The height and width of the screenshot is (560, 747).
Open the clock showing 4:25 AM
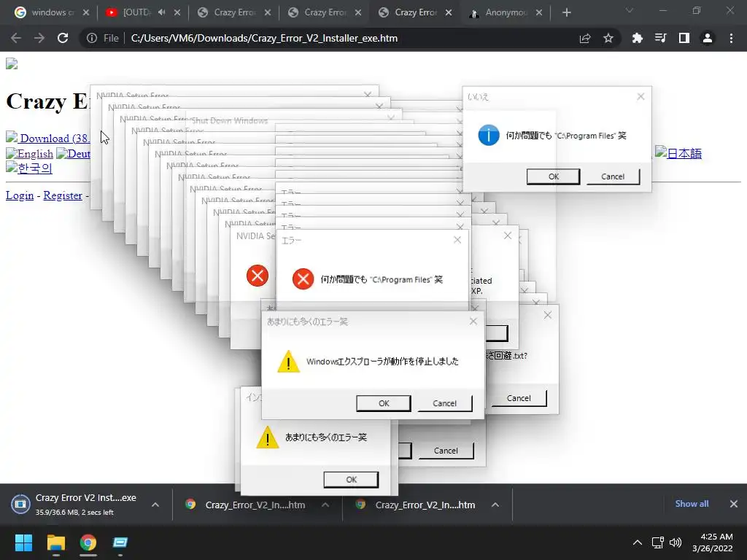tap(713, 542)
